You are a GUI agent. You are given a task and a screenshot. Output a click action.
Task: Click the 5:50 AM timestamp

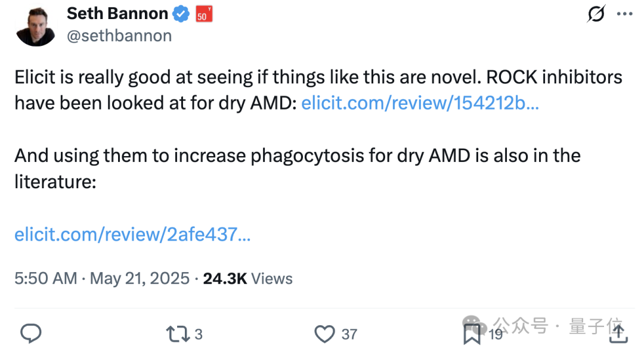45,279
